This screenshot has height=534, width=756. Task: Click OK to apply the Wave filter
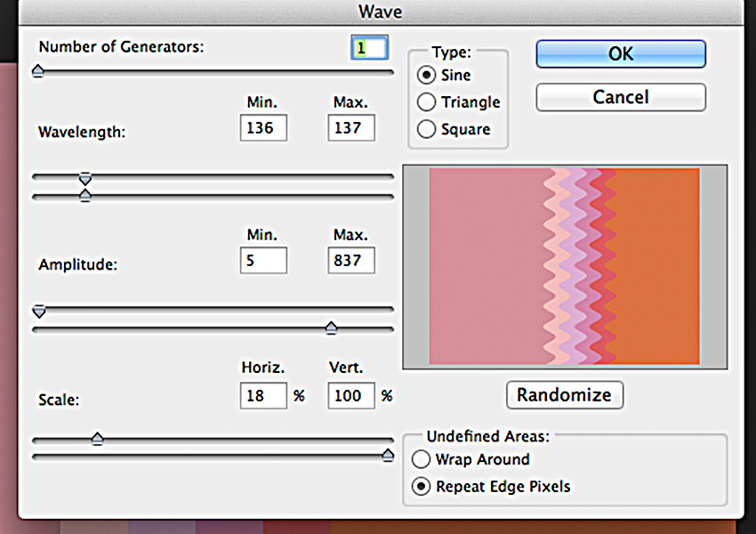click(x=620, y=53)
